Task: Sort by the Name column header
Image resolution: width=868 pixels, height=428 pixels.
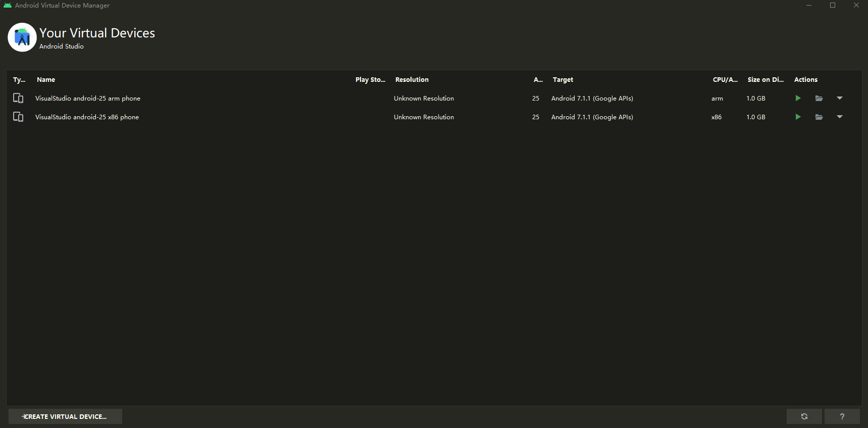Action: tap(46, 79)
